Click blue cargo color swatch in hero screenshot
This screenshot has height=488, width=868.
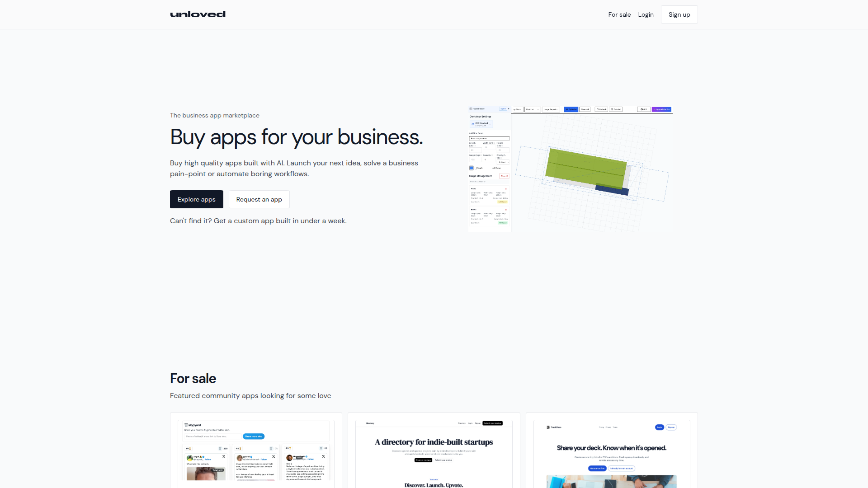[x=472, y=168]
